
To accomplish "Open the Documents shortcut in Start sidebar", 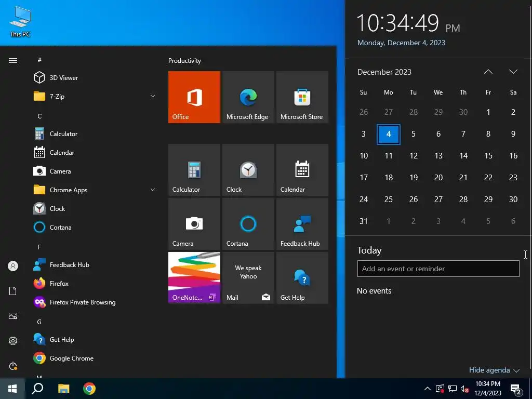I will point(13,291).
